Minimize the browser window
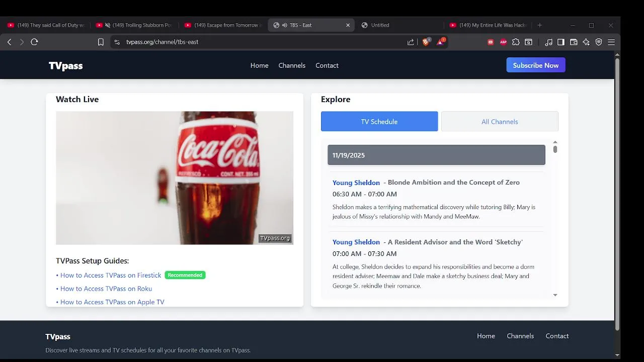Viewport: 644px width, 362px height. click(x=573, y=25)
